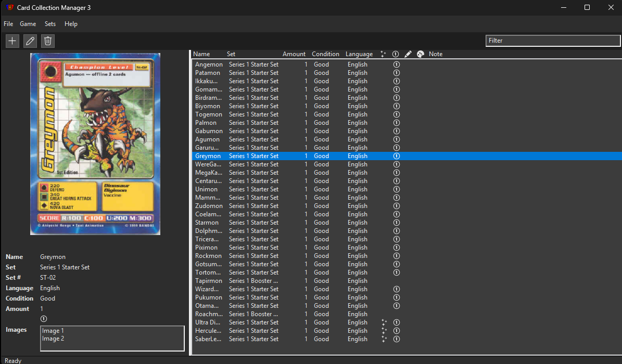The height and width of the screenshot is (364, 622).
Task: Open the Help menu
Action: tap(71, 24)
